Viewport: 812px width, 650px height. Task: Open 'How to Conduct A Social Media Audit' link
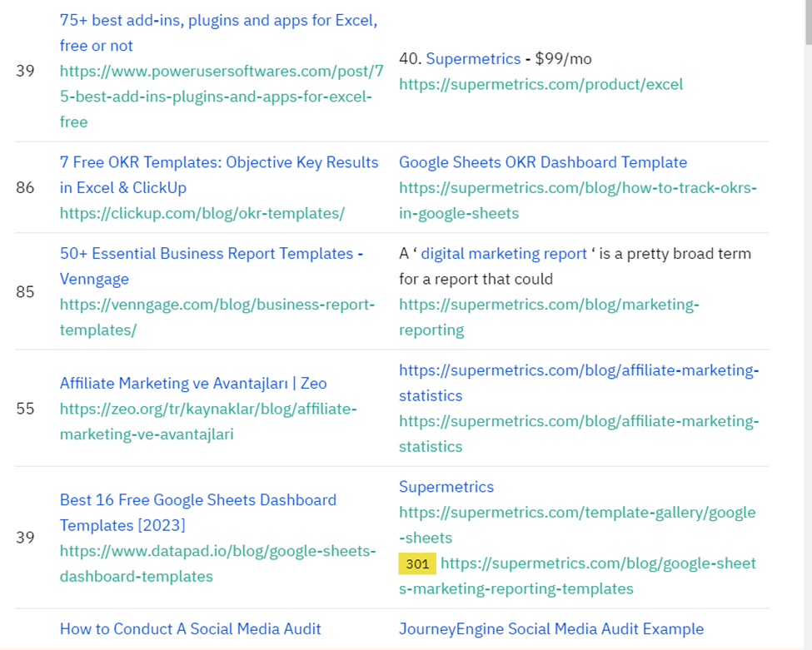pyautogui.click(x=190, y=628)
